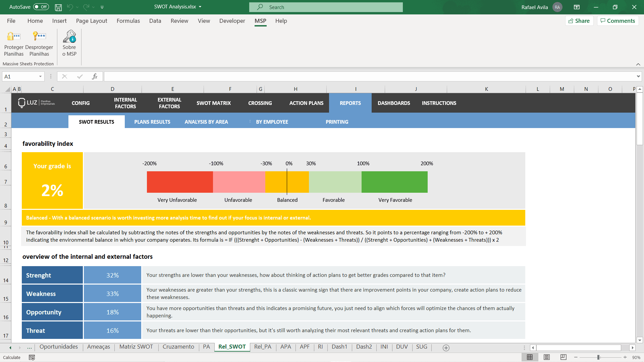Click the Ribbon Display Options icon
Viewport: 644px width, 362px height.
[577, 7]
